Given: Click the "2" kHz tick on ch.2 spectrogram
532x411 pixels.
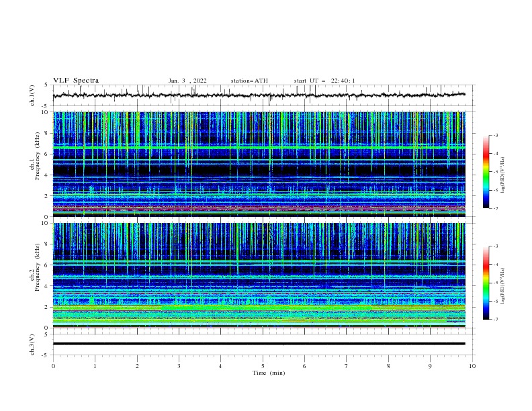Looking at the screenshot, I should (x=47, y=307).
